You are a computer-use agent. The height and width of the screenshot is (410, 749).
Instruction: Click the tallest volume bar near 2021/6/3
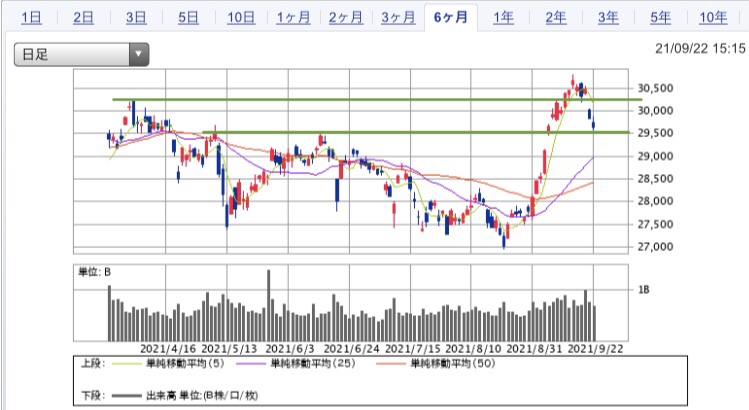pos(268,305)
